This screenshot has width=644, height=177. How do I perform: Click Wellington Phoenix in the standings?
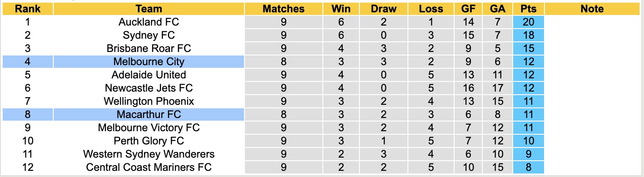(x=149, y=101)
